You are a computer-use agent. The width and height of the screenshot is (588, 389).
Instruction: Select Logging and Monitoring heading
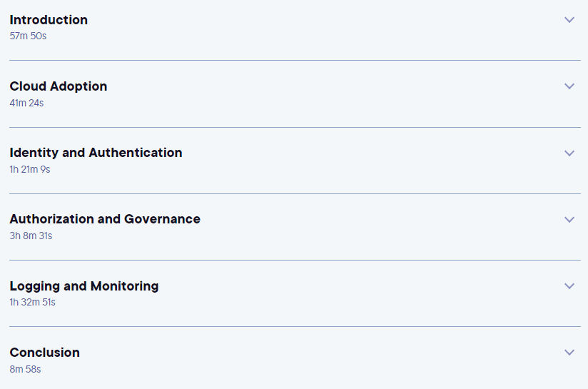point(84,286)
